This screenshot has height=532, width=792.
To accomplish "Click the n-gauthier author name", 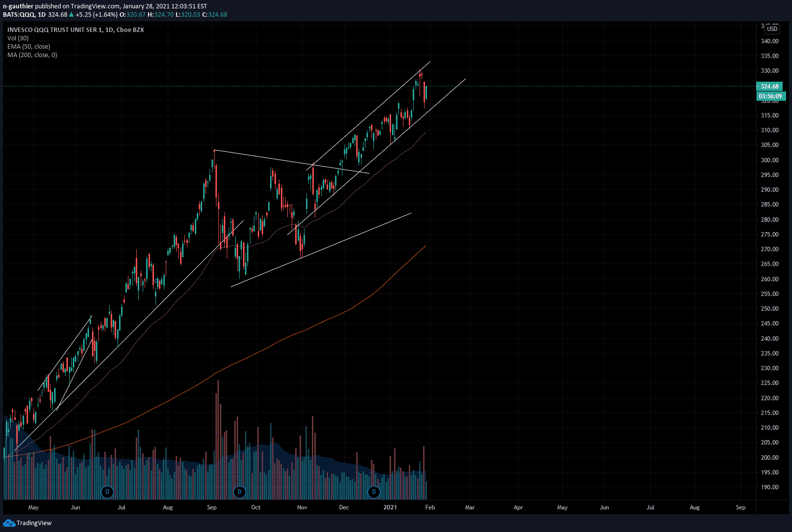I will tap(18, 6).
